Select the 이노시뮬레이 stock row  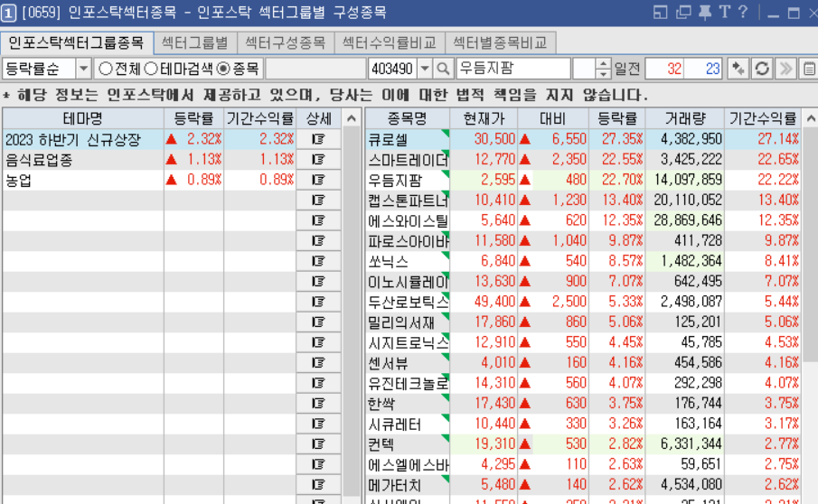pos(583,282)
